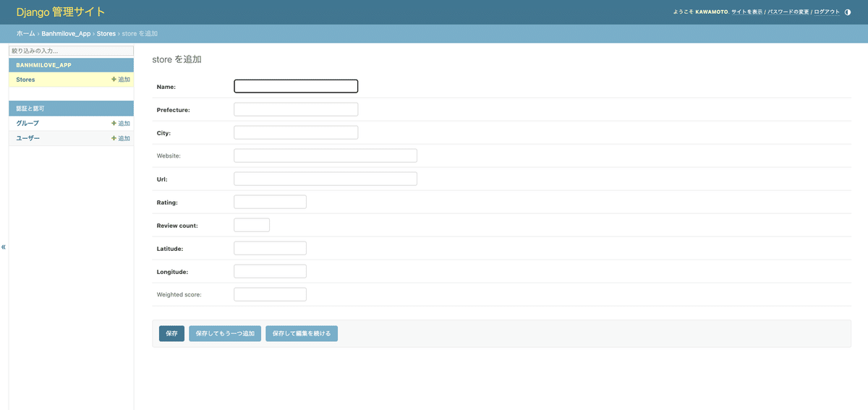Click the Latitude: field label
868x410 pixels.
tap(170, 249)
